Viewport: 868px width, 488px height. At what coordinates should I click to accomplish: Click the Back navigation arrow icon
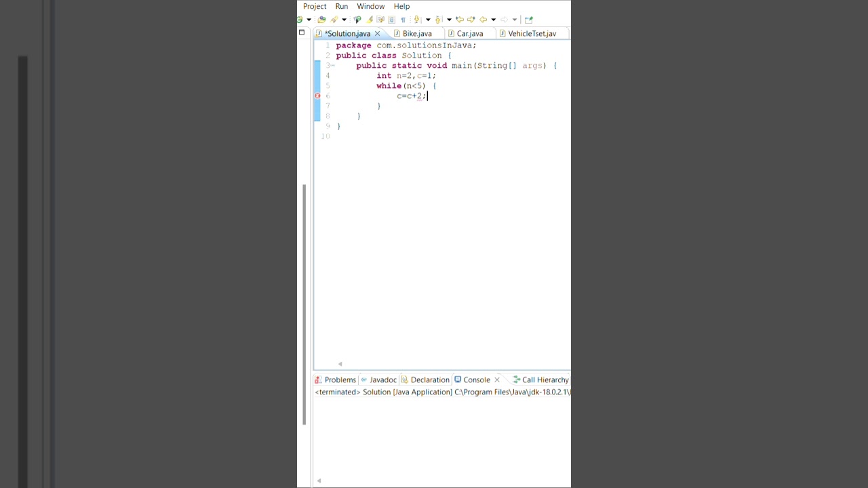[483, 20]
